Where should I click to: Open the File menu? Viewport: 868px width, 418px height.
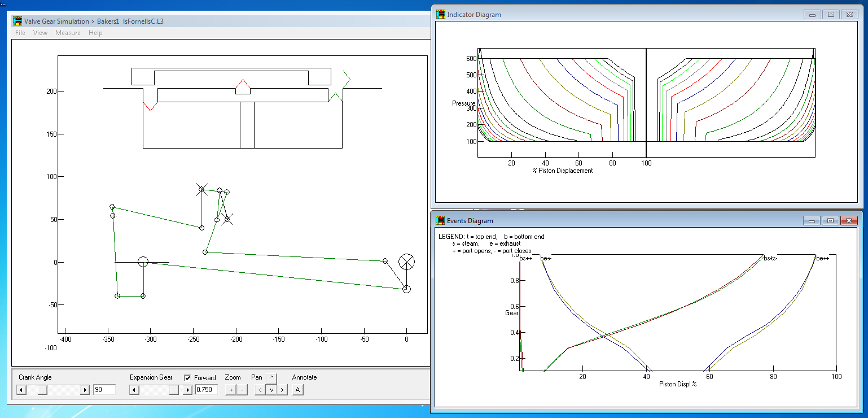pyautogui.click(x=20, y=33)
